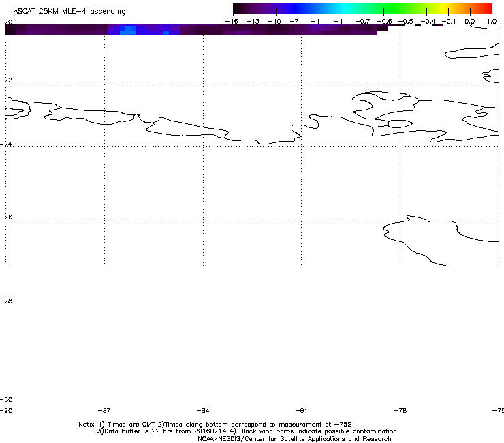
Task: Click the -13 color scale label
Action: point(253,22)
